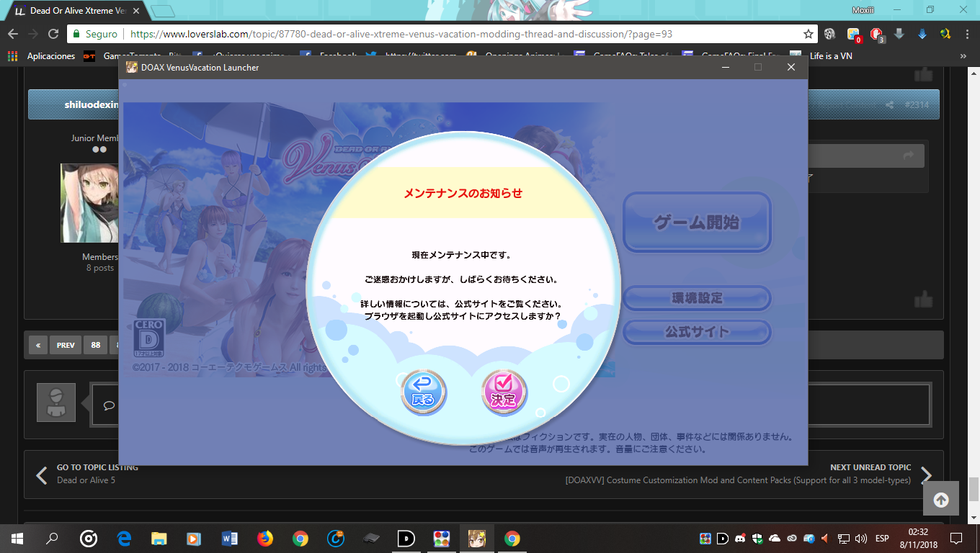Open a new Chrome tab
Screen dimensions: 980x553
point(164,11)
